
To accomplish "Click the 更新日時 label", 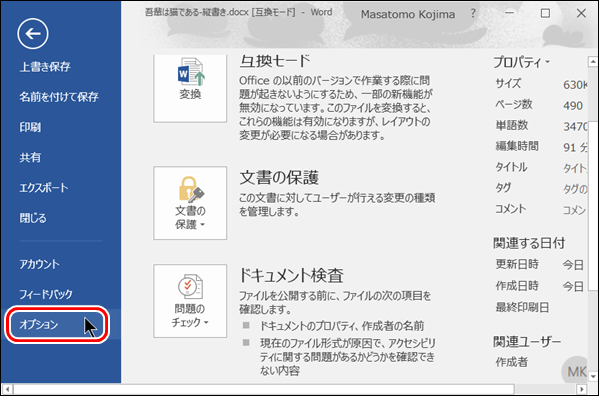I will tap(517, 264).
